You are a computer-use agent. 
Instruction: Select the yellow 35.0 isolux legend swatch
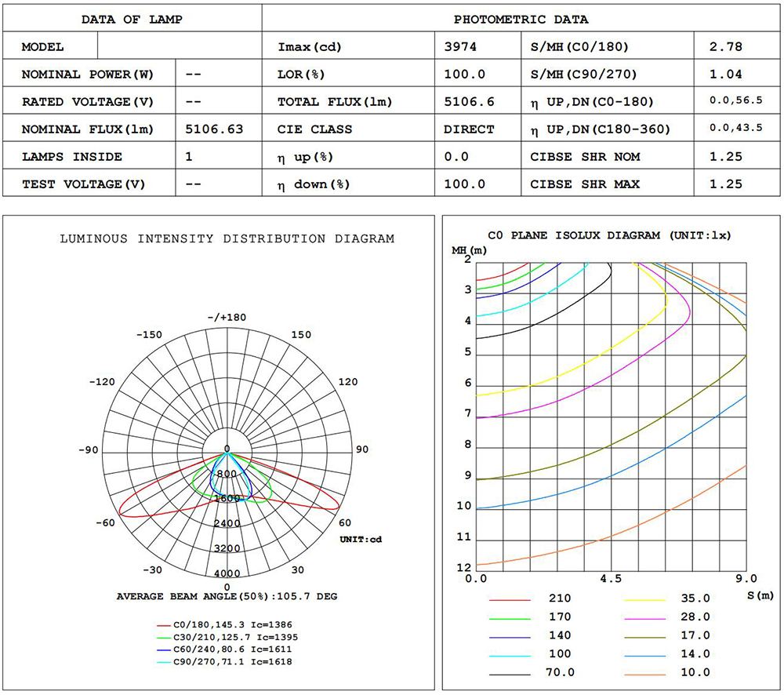tap(645, 599)
